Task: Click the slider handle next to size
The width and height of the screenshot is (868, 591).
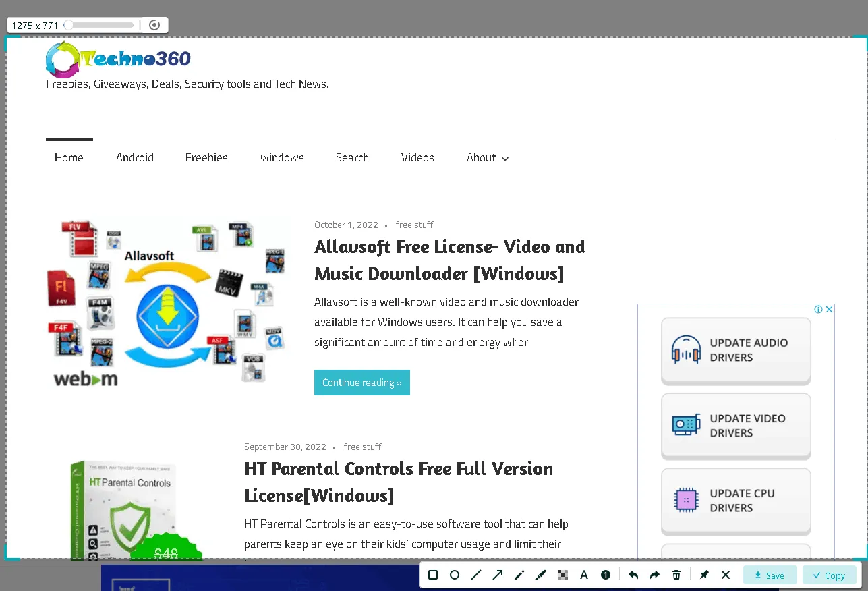Action: pos(69,25)
